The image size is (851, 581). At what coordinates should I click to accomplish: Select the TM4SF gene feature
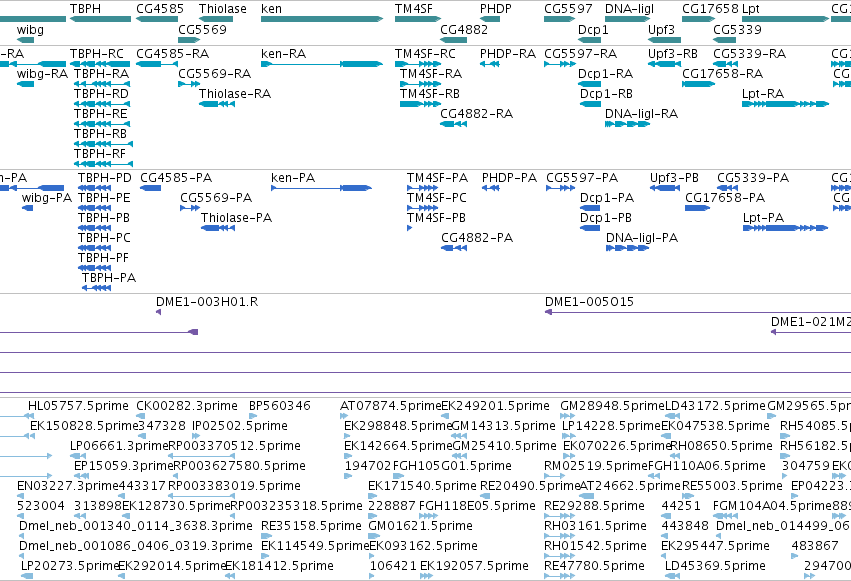[x=418, y=19]
